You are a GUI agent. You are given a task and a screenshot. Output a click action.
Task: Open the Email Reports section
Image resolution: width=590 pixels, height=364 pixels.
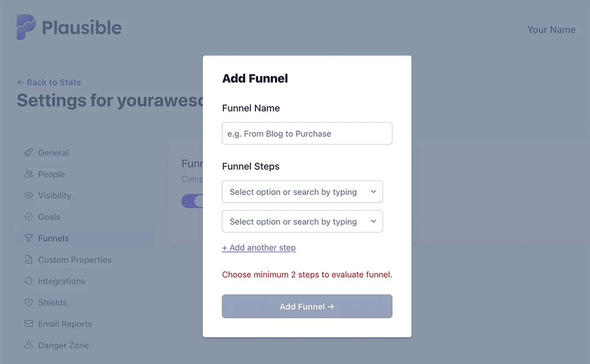point(65,324)
